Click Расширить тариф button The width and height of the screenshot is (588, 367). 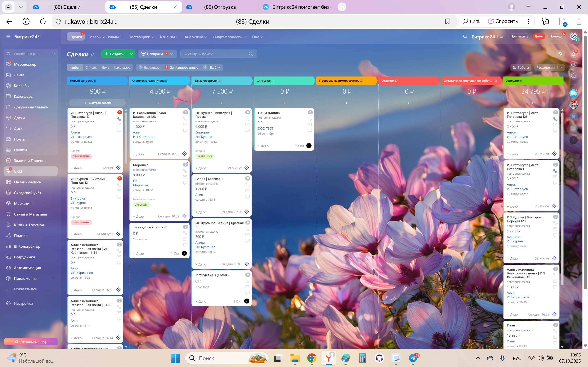pyautogui.click(x=31, y=342)
